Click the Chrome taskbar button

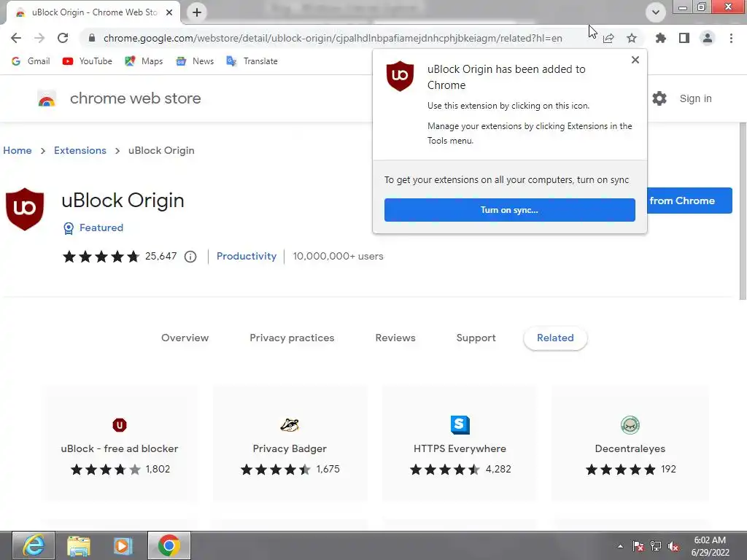tap(169, 545)
